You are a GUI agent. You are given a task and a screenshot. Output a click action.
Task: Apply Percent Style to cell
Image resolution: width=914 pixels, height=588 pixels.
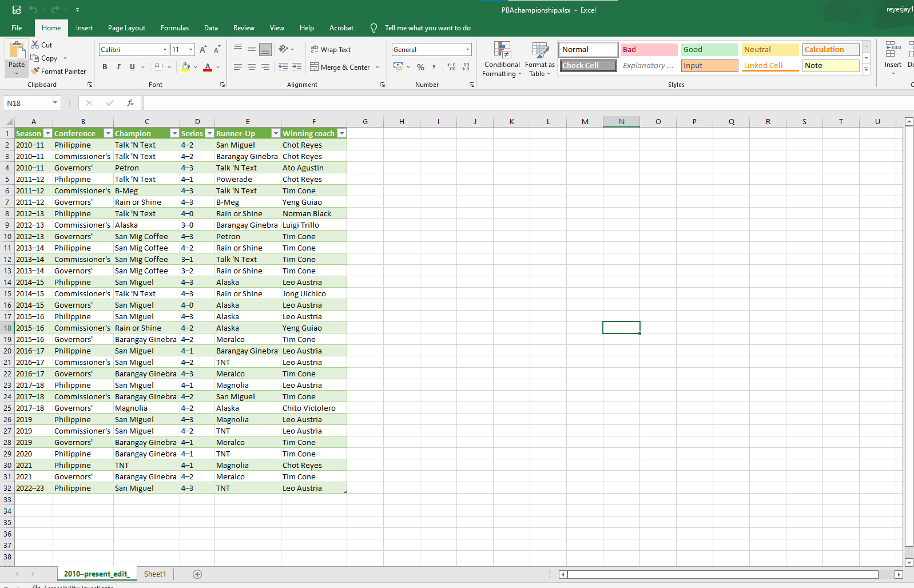(421, 67)
